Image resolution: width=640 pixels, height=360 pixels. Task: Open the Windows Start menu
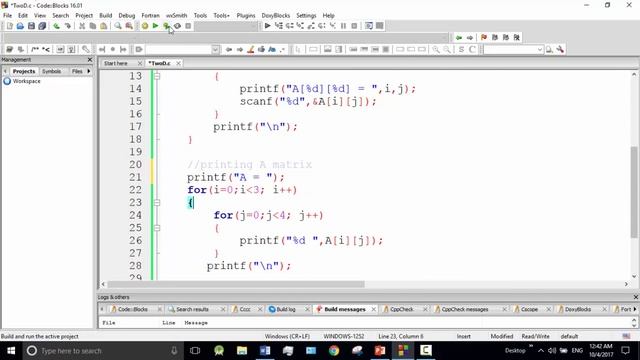(11, 351)
